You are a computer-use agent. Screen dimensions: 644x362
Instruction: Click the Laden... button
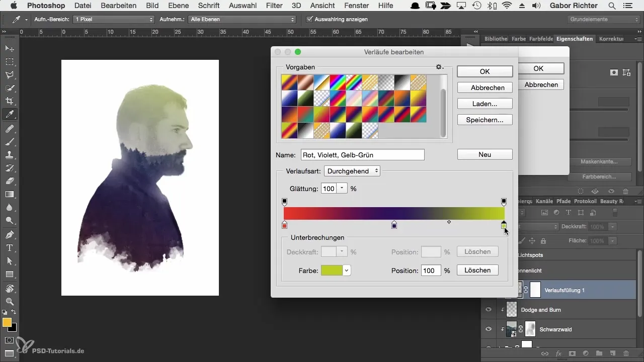click(x=485, y=104)
